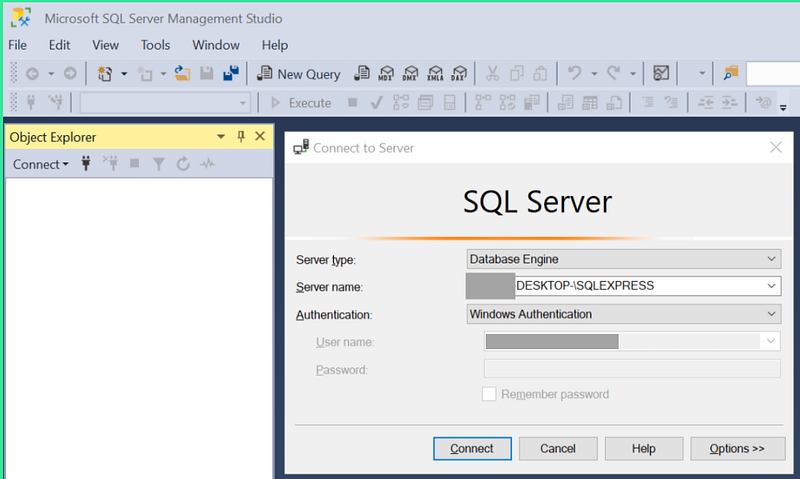
Task: Click the New Project toolbar icon
Action: (105, 74)
